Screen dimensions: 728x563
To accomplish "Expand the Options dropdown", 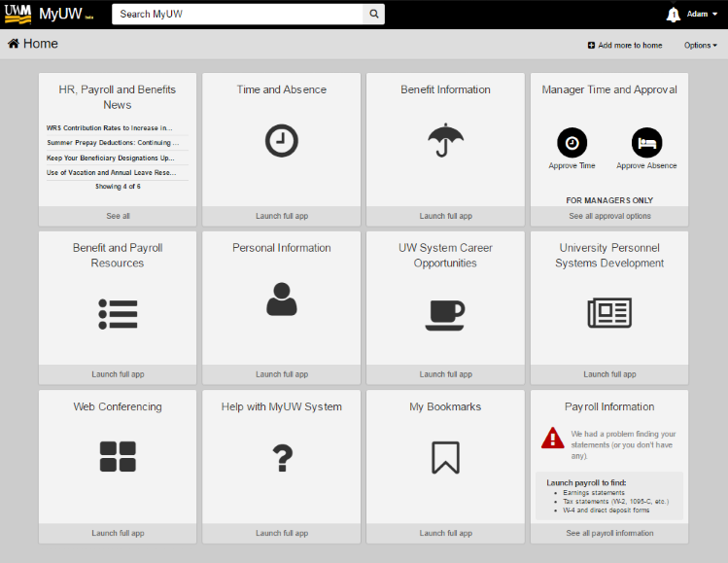I will [700, 45].
